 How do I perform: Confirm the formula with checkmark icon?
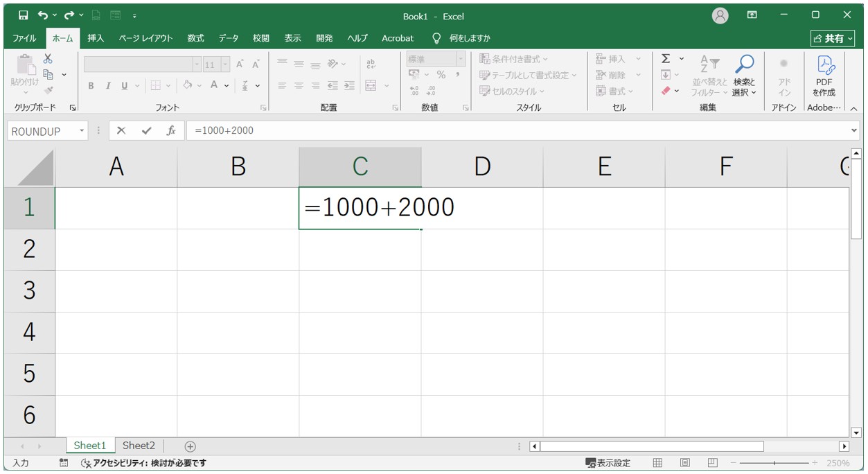click(146, 130)
